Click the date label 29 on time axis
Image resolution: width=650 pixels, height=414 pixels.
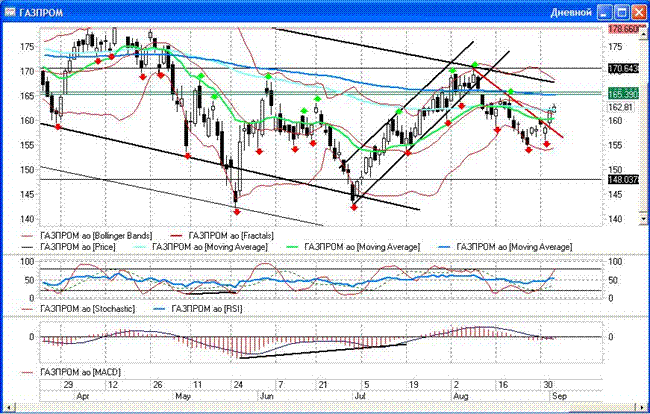click(x=69, y=385)
